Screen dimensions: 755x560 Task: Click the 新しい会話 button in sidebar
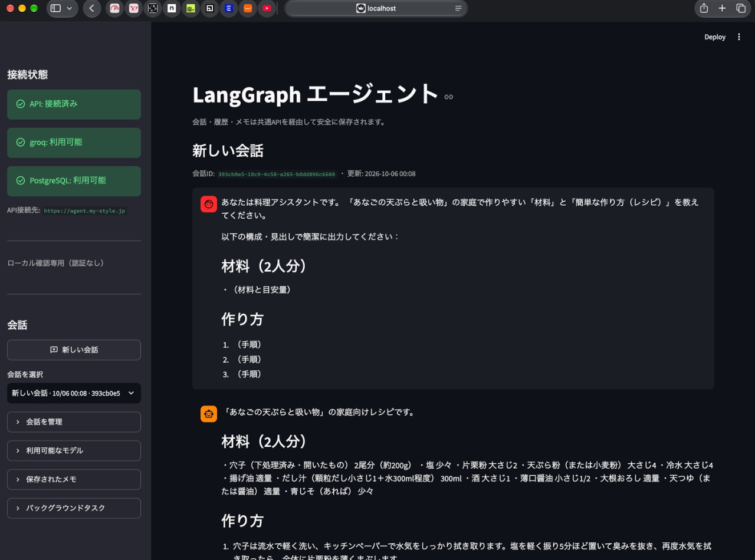tap(74, 350)
